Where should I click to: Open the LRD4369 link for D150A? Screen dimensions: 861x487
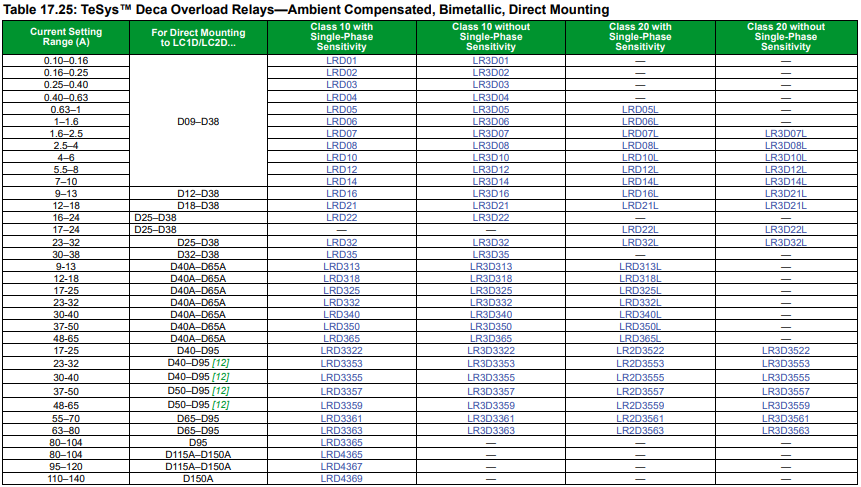tap(341, 479)
